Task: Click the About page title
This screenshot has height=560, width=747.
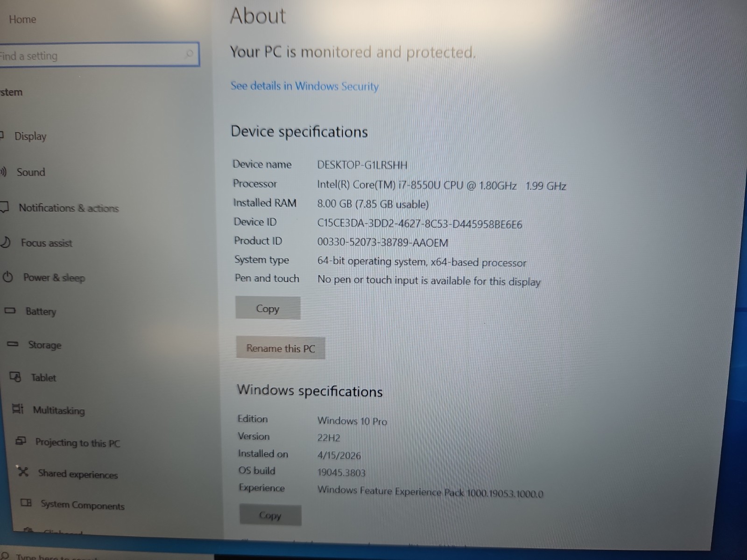Action: click(x=258, y=15)
